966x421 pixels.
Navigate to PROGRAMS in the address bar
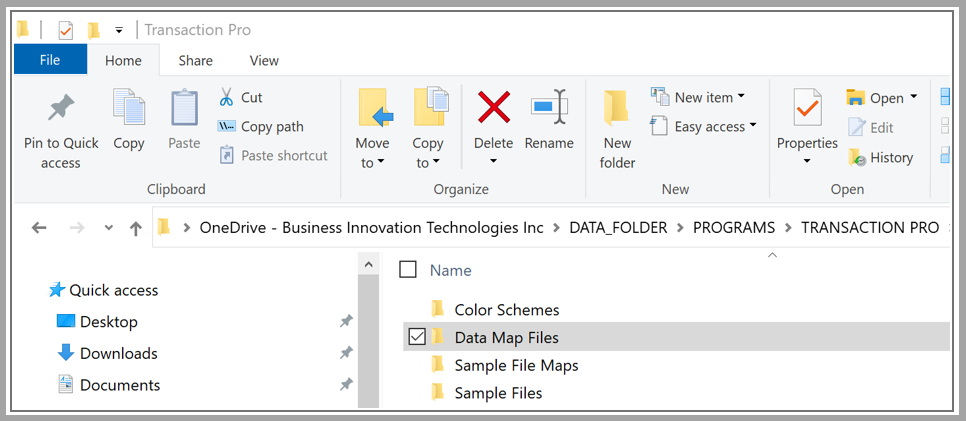(734, 228)
